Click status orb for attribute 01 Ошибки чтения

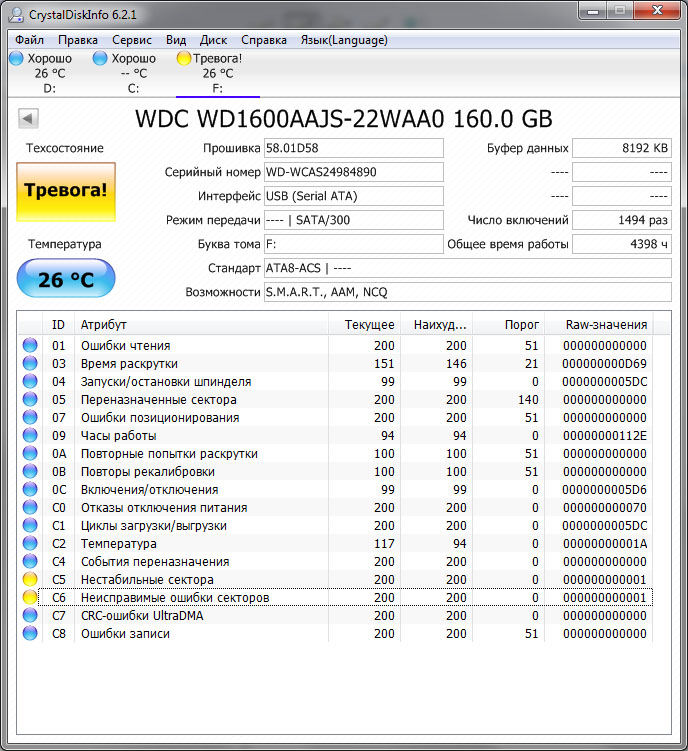30,345
